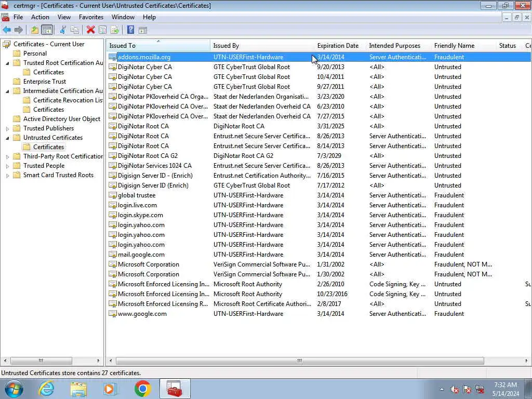Expand Smart Card Trusted Roots node
The height and width of the screenshot is (399, 532).
(7, 176)
